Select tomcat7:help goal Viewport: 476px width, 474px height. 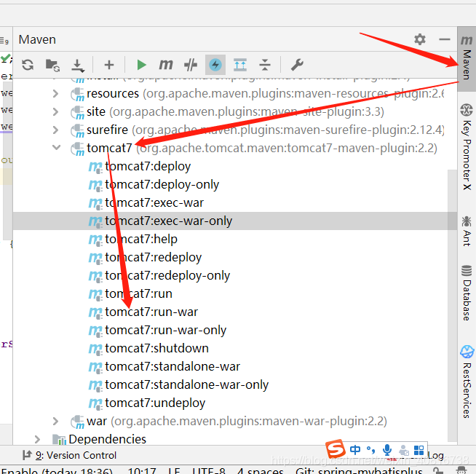141,240
